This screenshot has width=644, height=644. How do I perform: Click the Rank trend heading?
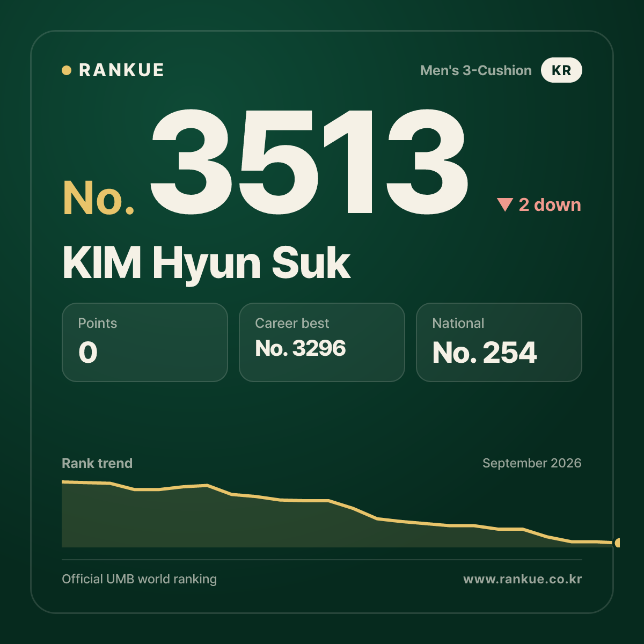97,463
